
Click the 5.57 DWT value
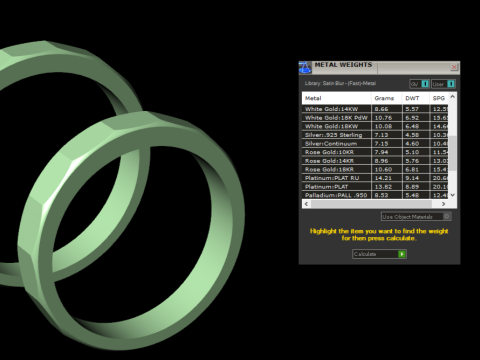412,109
